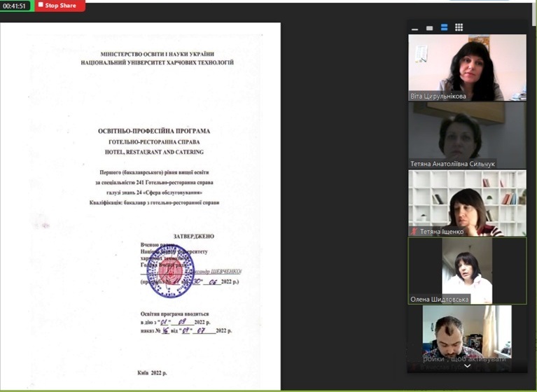Minimize the video panel with the dash icon
The height and width of the screenshot is (392, 537).
[x=414, y=28]
